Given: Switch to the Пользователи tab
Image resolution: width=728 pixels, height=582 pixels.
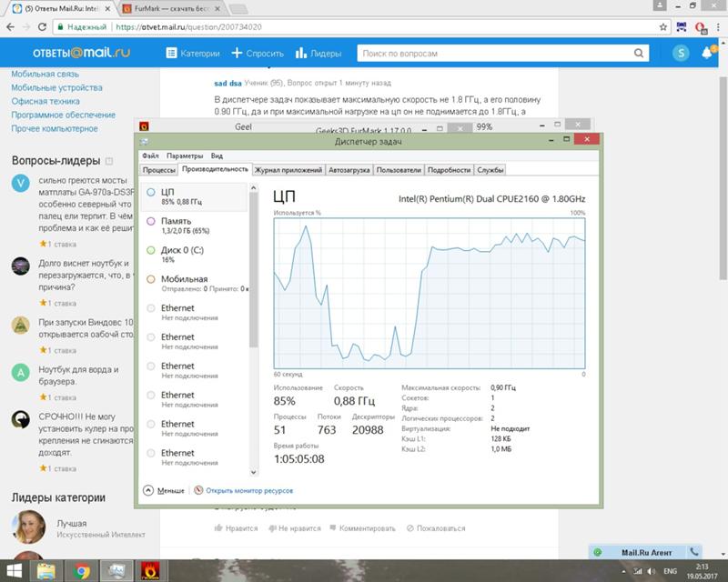Looking at the screenshot, I should [399, 170].
